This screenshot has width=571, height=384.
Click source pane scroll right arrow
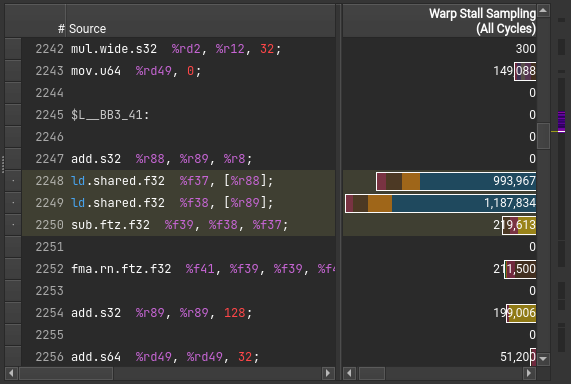pos(328,373)
